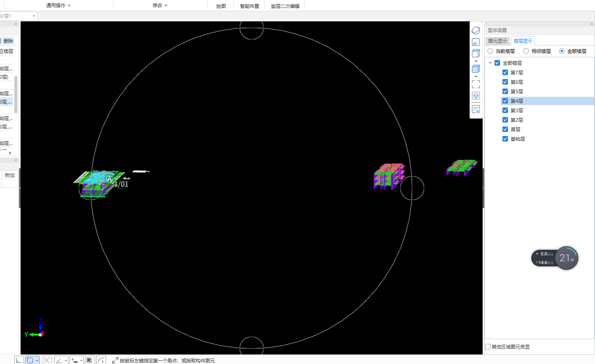Switch to 2D view icon
Viewport: 595px width, 364px height.
pos(476,42)
